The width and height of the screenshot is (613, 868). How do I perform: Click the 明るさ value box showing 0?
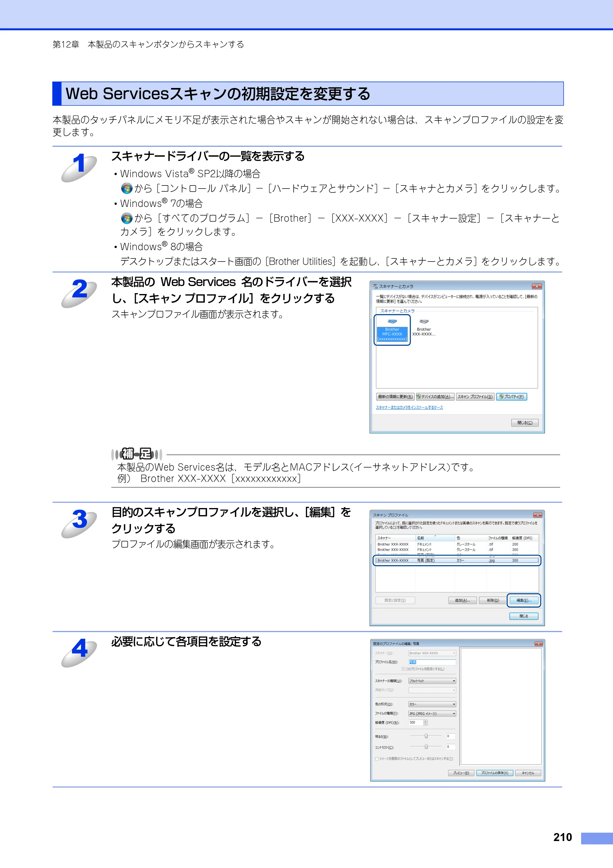451,736
